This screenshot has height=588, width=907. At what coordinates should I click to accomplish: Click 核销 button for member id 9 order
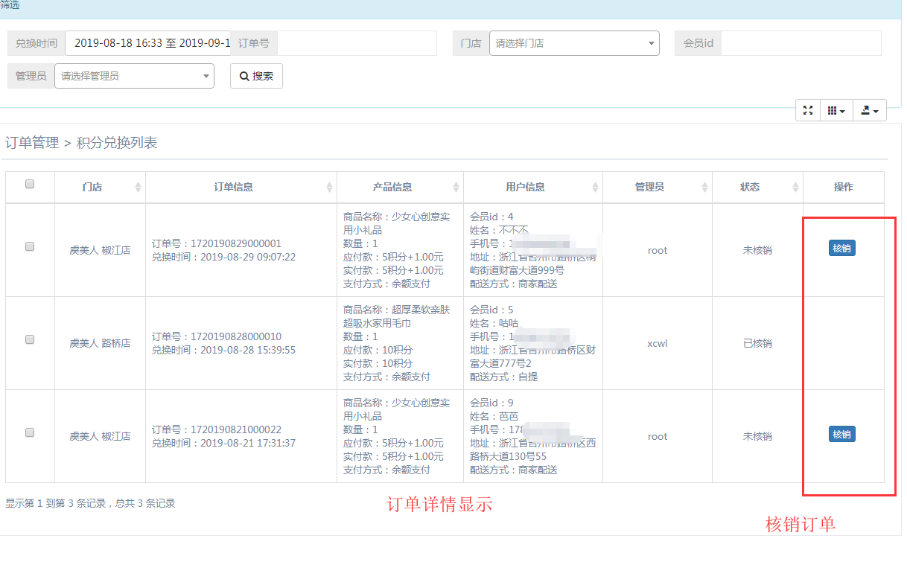point(841,434)
